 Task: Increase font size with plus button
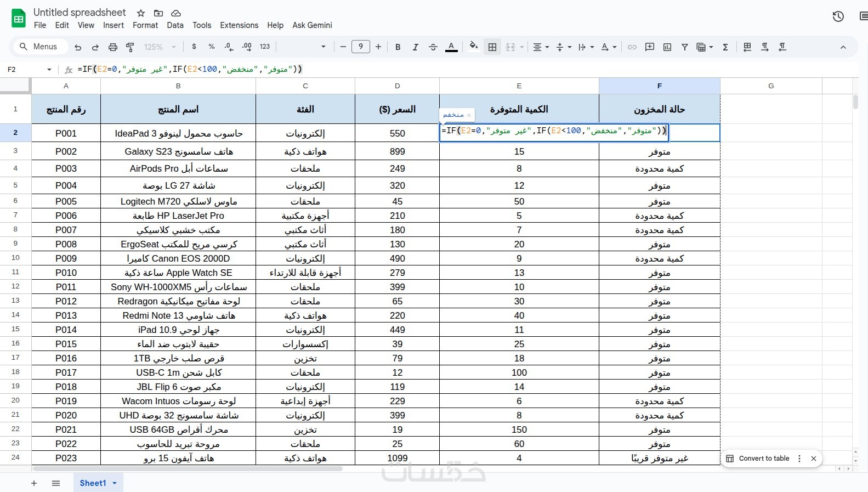coord(378,47)
